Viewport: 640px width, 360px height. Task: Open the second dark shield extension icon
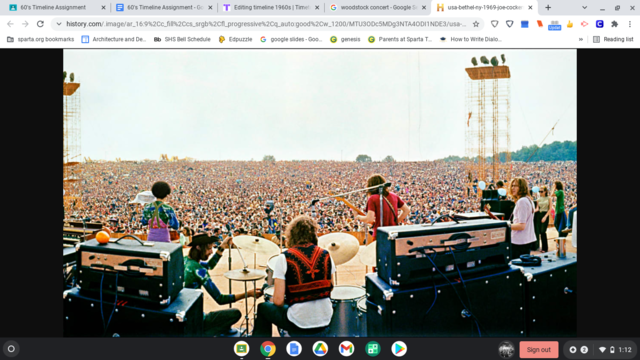(x=509, y=24)
